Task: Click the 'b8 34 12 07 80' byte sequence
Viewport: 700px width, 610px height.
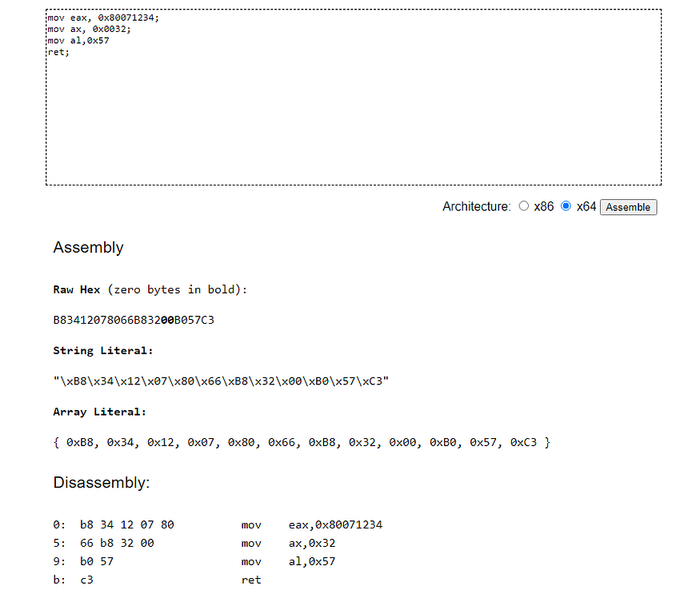Action: tap(126, 524)
